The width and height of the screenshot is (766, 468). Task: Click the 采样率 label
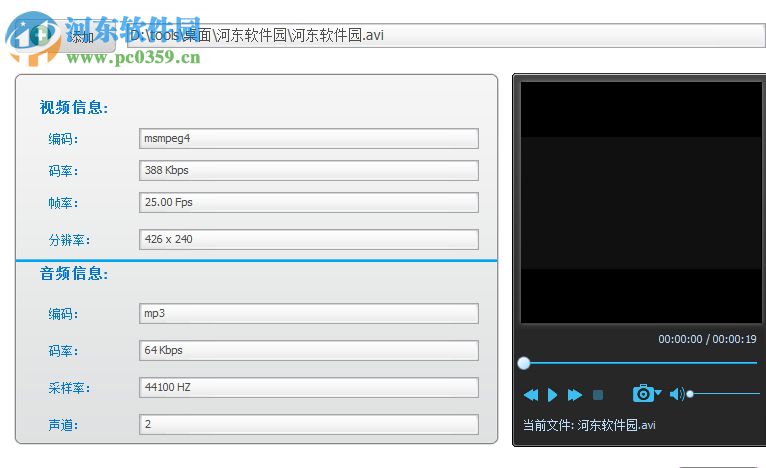pyautogui.click(x=69, y=388)
